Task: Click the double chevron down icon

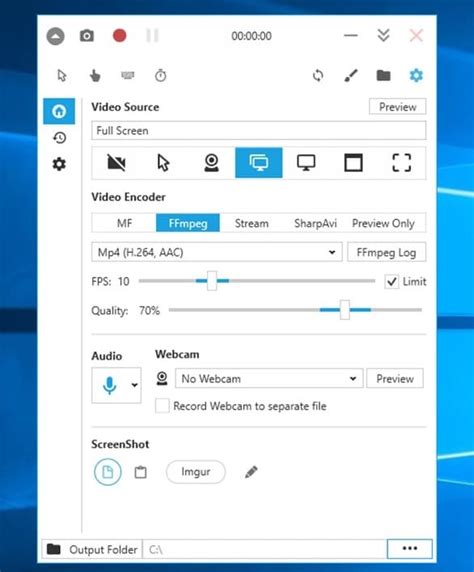Action: click(383, 35)
